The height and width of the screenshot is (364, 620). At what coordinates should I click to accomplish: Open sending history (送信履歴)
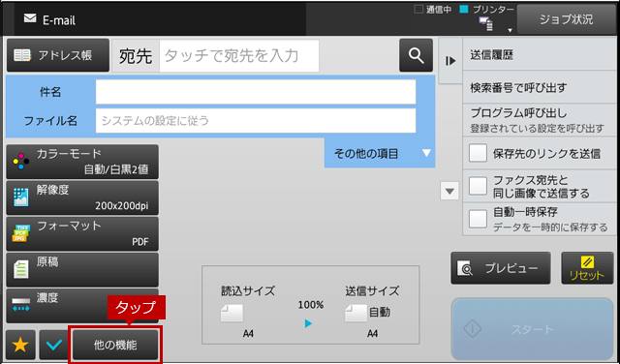[540, 55]
